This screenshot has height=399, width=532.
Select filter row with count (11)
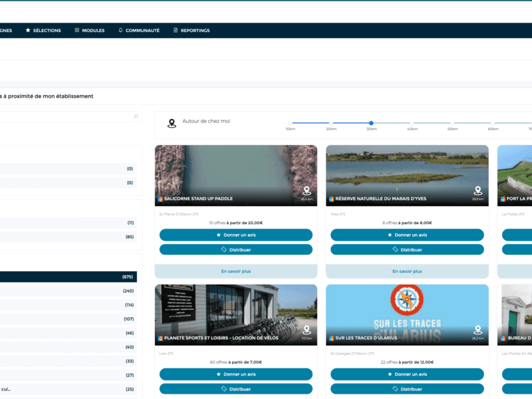click(68, 223)
